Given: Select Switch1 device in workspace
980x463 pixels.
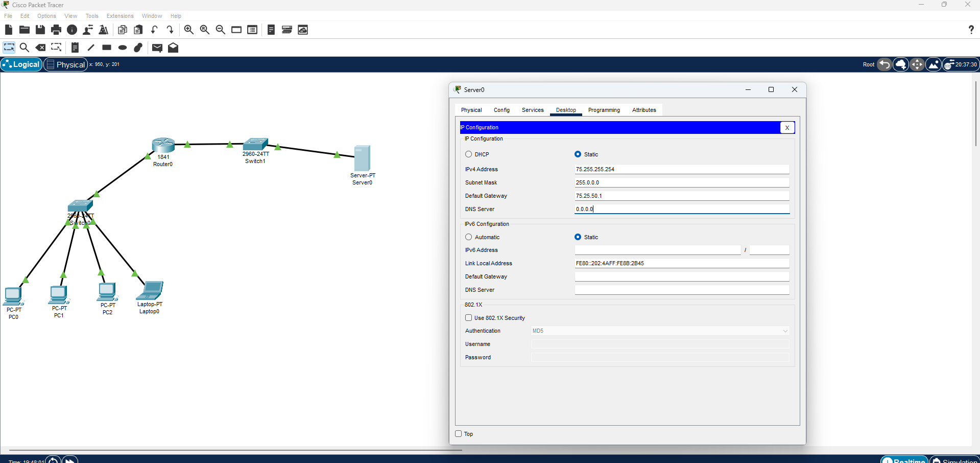Looking at the screenshot, I should pos(256,144).
